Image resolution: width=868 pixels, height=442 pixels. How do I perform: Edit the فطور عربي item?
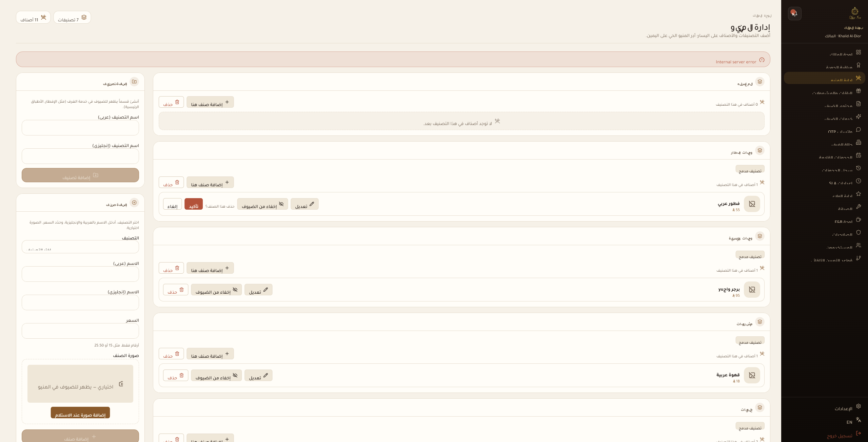pos(304,204)
